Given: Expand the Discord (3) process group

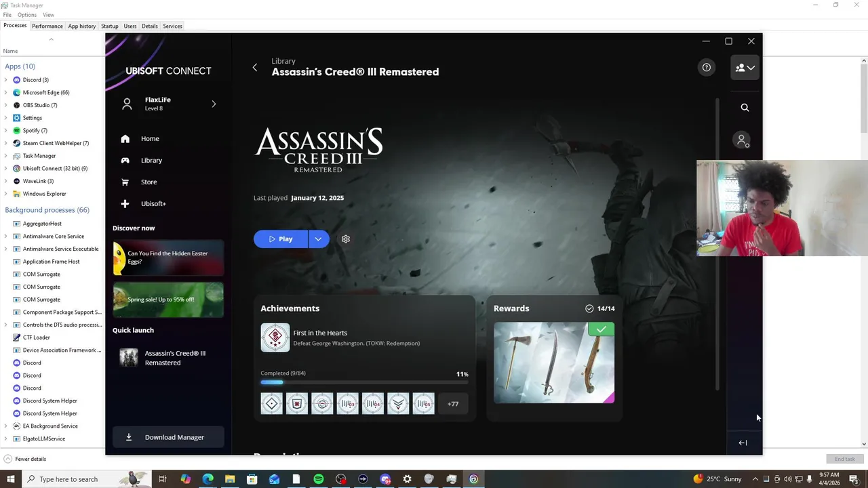Looking at the screenshot, I should [x=6, y=80].
